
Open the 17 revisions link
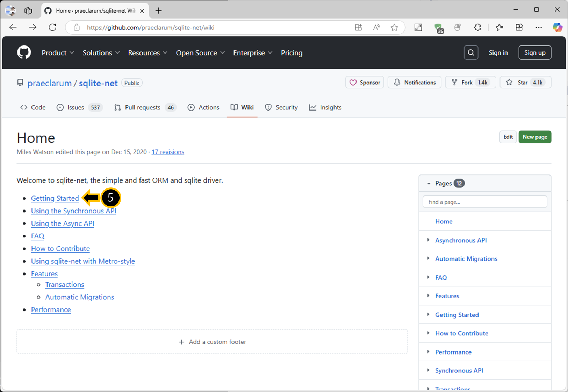coord(168,152)
